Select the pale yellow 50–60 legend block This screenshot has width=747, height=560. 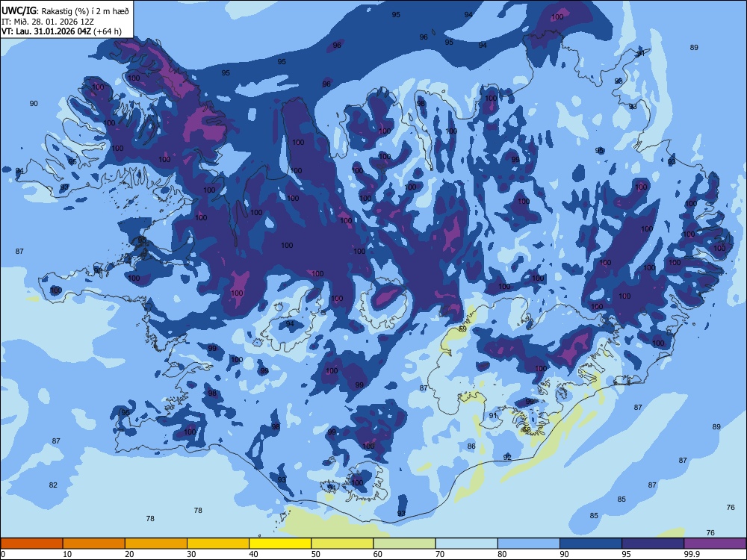point(342,544)
